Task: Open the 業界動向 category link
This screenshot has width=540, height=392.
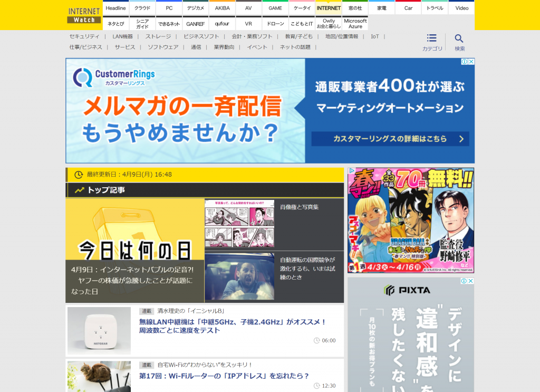Action: tap(224, 47)
